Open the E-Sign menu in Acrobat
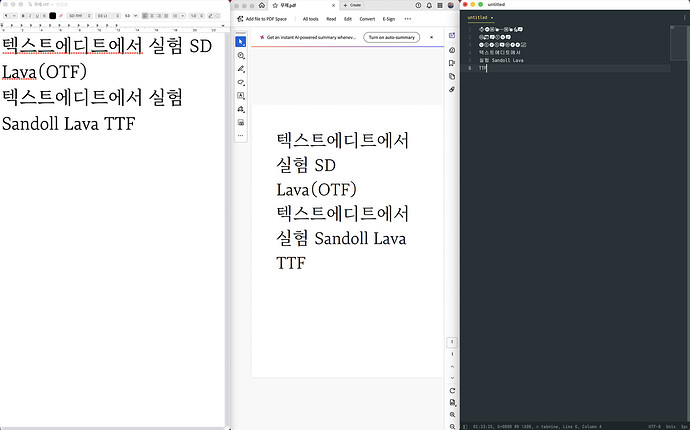The height and width of the screenshot is (430, 690). [389, 19]
